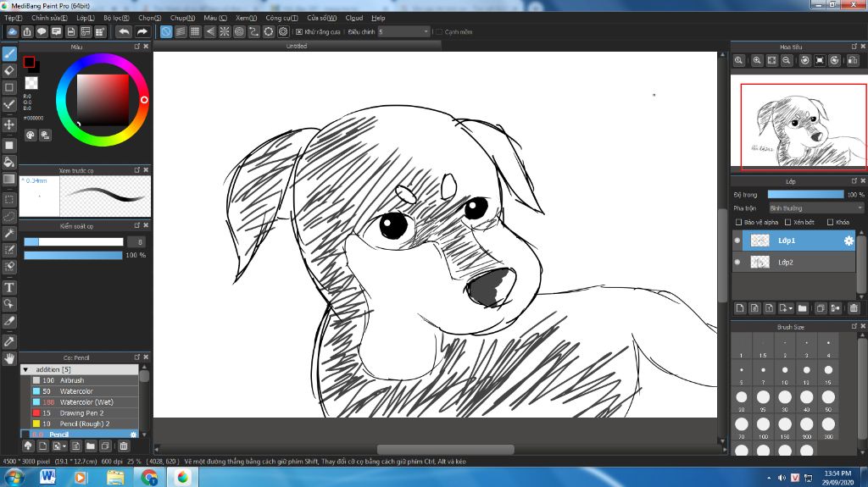Open the Help menu
The width and height of the screenshot is (868, 487).
[378, 19]
